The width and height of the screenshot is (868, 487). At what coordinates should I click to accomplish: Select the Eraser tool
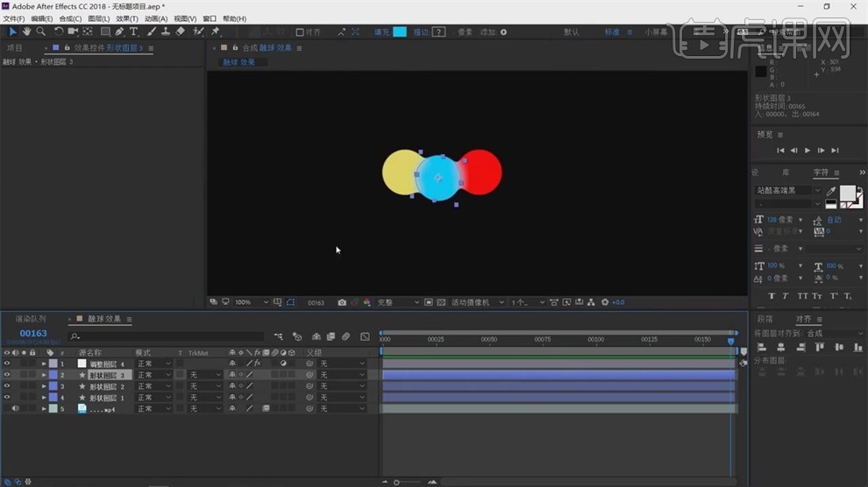[181, 32]
